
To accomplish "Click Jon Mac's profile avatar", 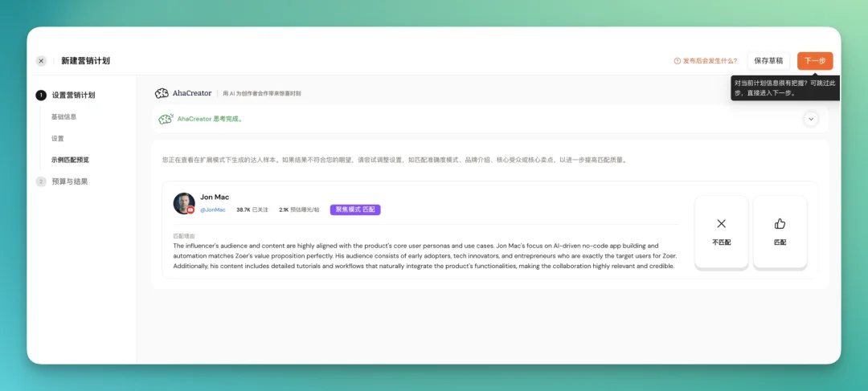I will [184, 203].
